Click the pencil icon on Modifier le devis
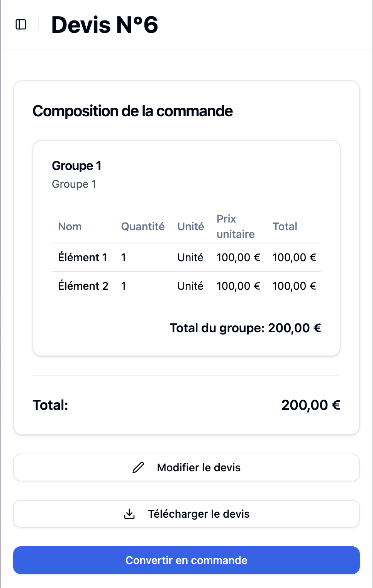373x588 pixels. 138,467
